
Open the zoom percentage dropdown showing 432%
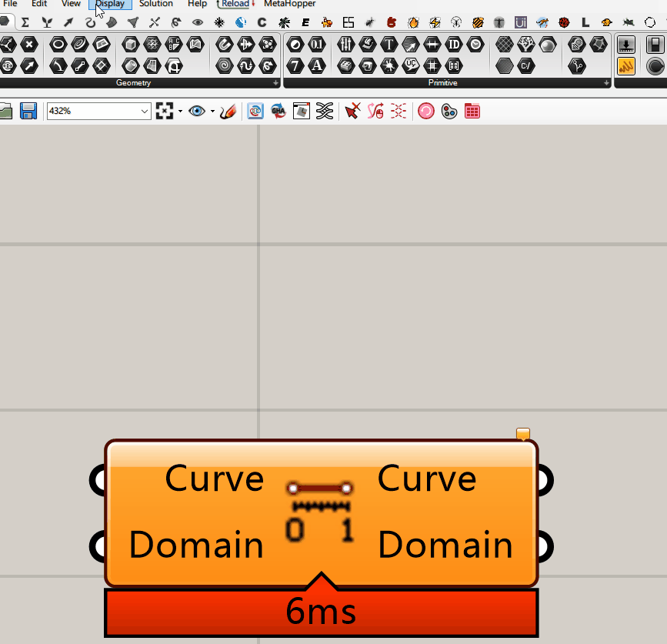(98, 111)
